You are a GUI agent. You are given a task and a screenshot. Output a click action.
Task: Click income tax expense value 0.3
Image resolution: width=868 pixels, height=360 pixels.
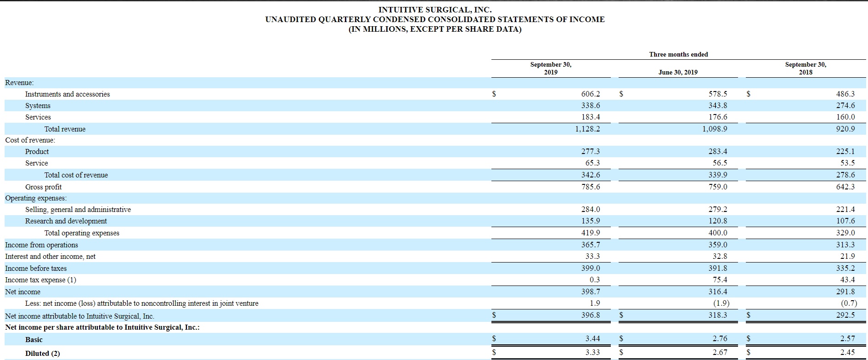coord(595,280)
